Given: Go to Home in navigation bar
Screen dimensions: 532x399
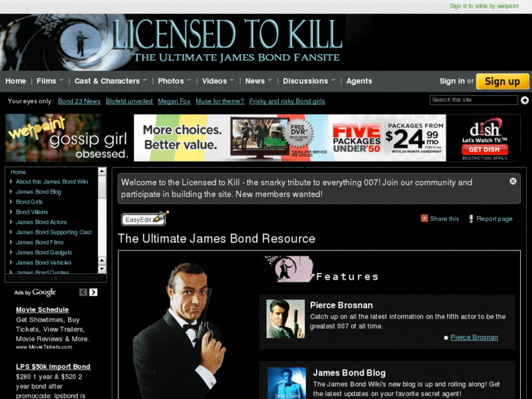Looking at the screenshot, I should (15, 81).
